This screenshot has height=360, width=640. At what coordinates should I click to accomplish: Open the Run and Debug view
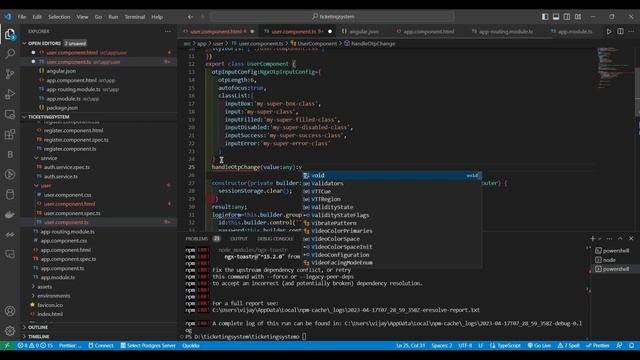[10, 94]
